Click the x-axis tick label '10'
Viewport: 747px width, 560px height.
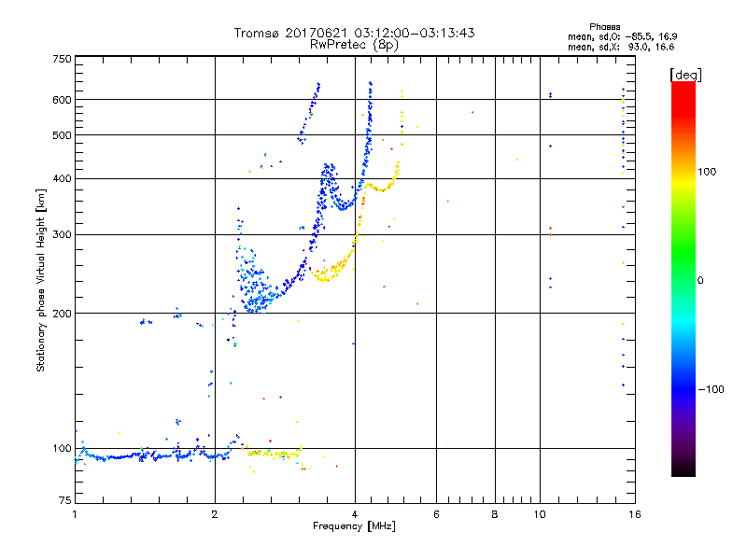[540, 514]
